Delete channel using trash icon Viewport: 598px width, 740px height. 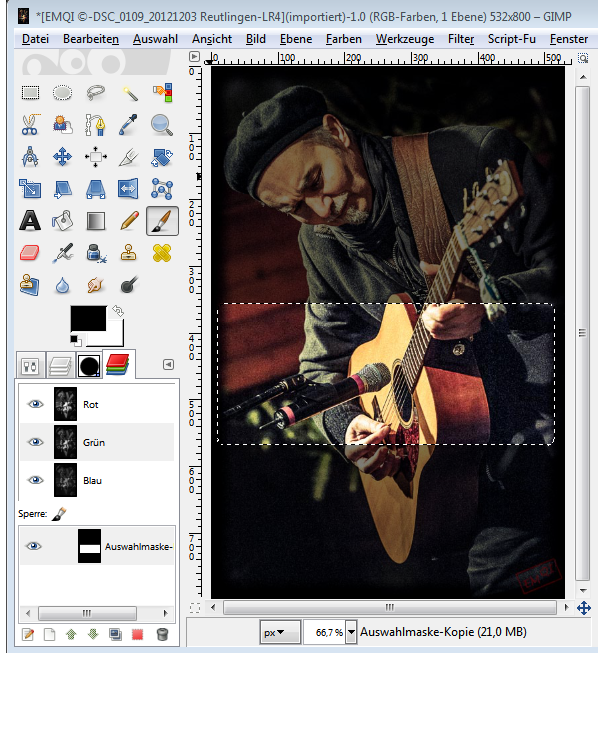(x=162, y=634)
